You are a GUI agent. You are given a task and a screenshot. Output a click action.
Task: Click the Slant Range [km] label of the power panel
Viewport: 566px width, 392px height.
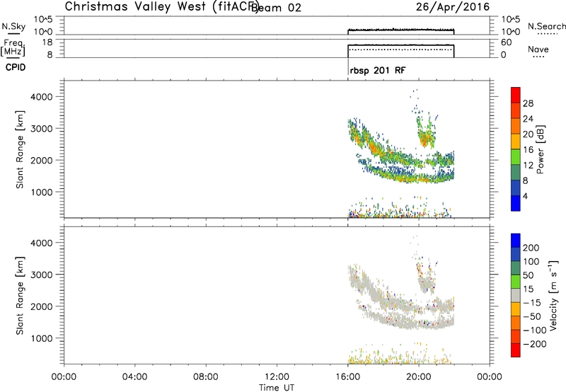pos(20,150)
